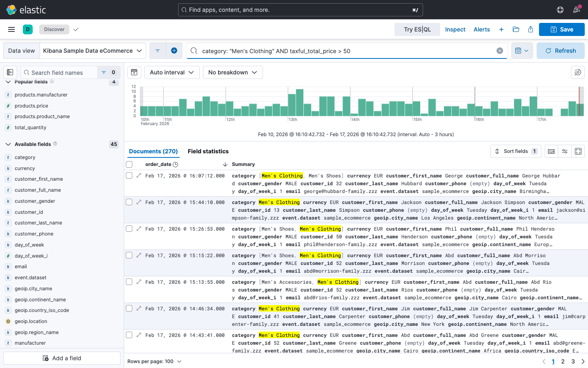Viewport: 588px width, 368px height.
Task: Expand the Feb 17 16:07:12 document row
Action: click(139, 176)
